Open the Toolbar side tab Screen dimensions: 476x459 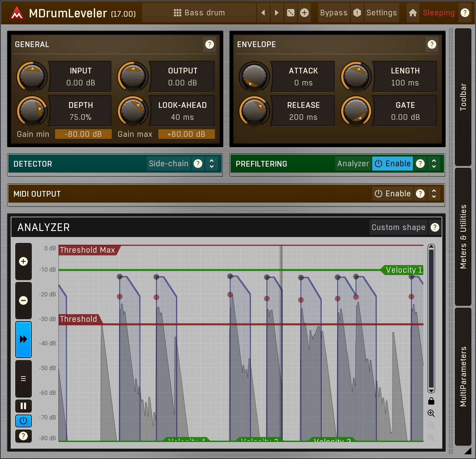(x=463, y=97)
